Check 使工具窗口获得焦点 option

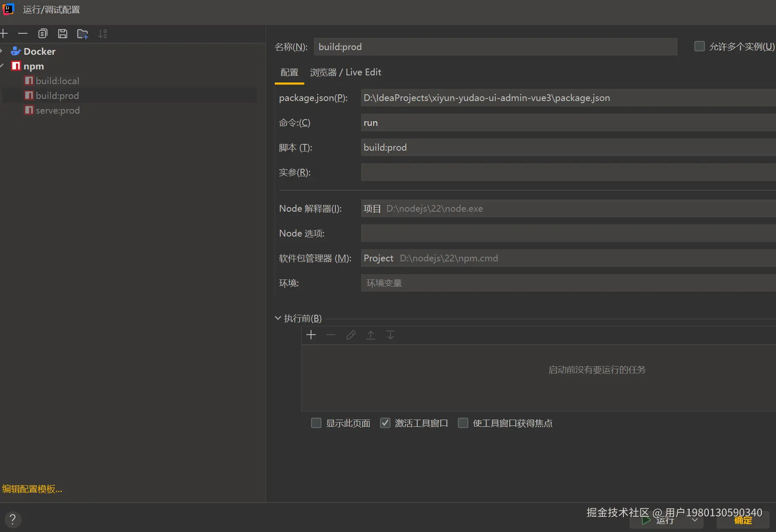pos(463,423)
